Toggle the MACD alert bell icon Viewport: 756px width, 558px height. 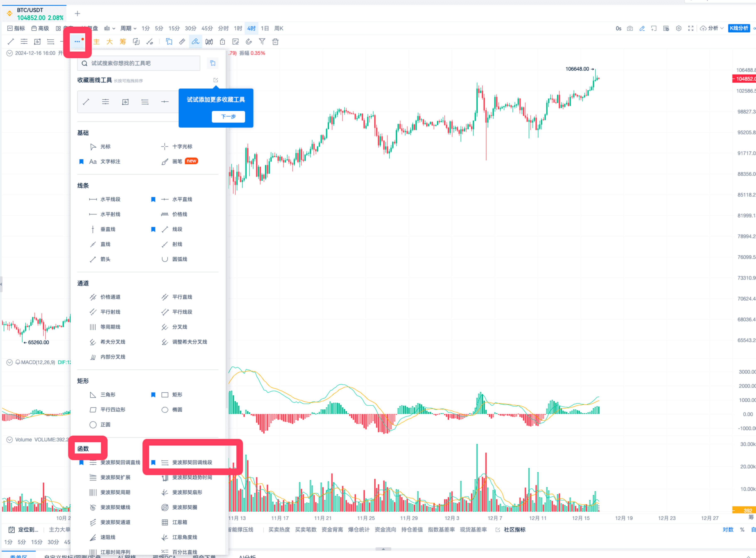pos(18,362)
